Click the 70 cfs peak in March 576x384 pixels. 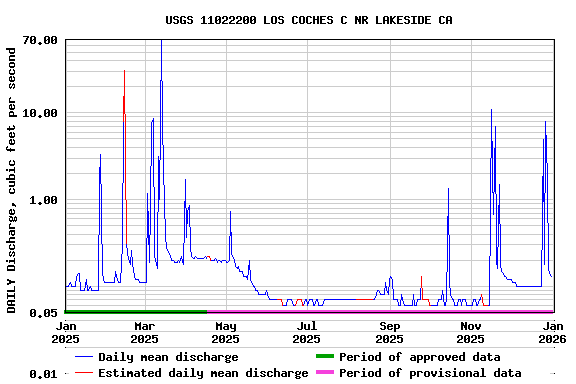coord(161,41)
